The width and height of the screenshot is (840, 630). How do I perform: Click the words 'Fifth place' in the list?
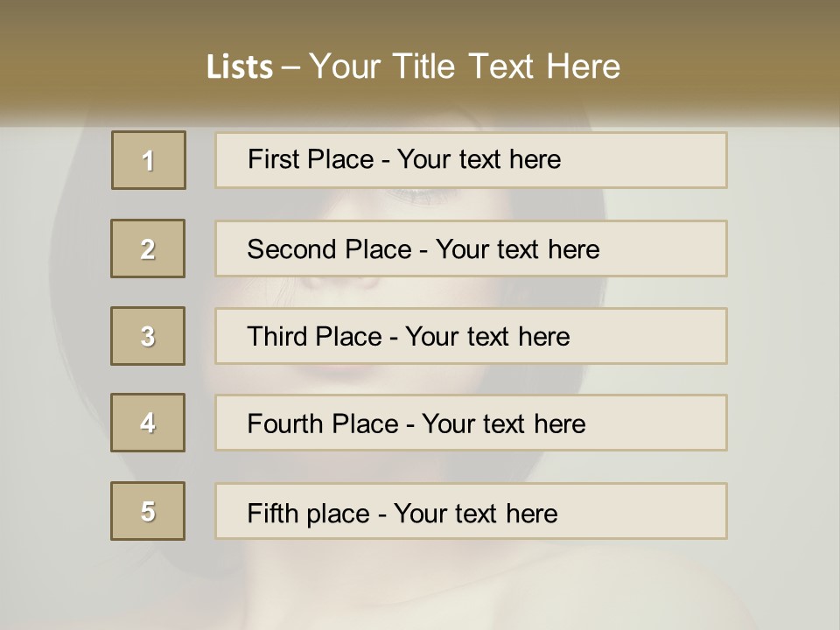(309, 514)
